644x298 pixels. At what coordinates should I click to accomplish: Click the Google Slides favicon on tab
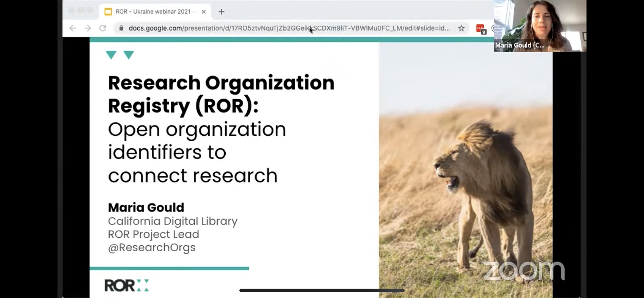click(108, 12)
